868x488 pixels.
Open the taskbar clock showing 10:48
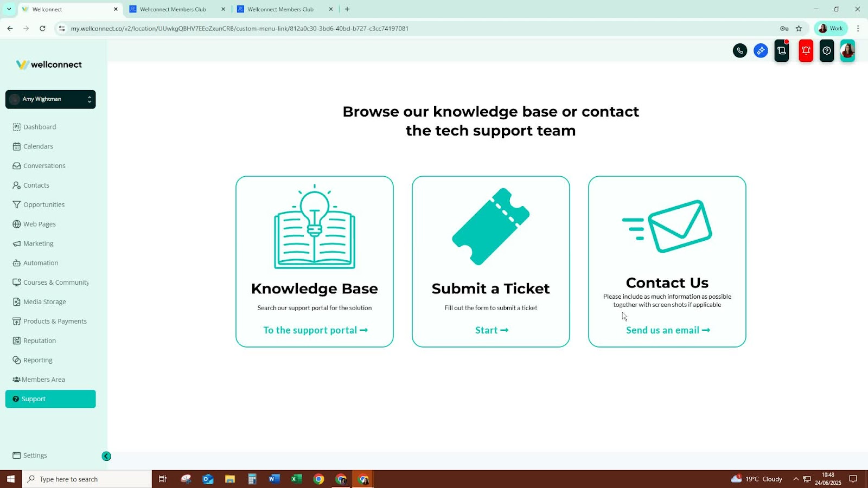click(828, 479)
